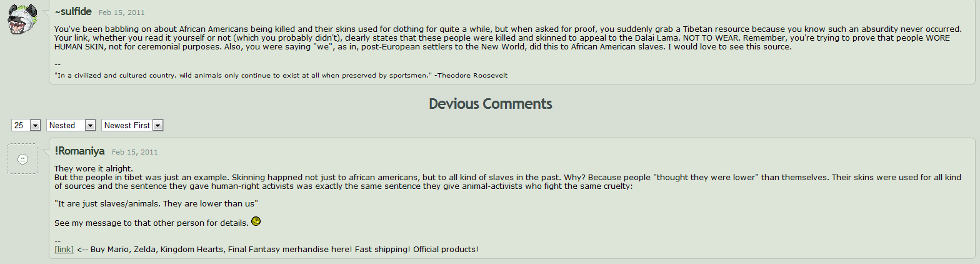Click the "It are just slaves/animals" quote
This screenshot has width=980, height=264.
coord(156,203)
